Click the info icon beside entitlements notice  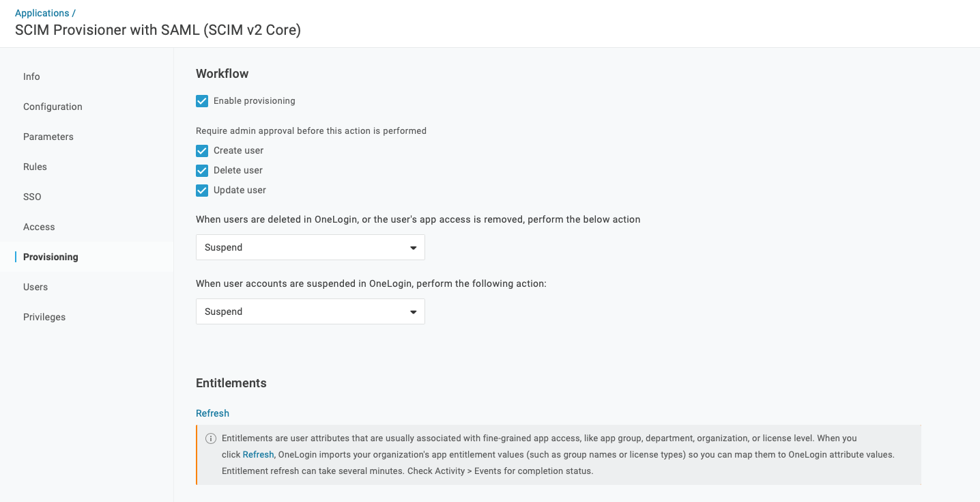point(212,438)
